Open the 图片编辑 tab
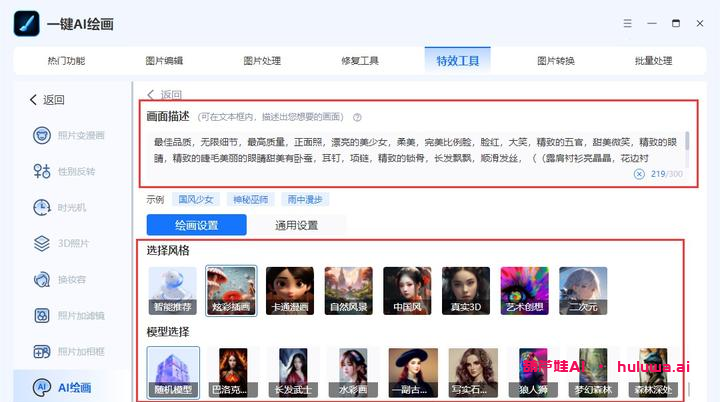This screenshot has height=402, width=720. click(164, 61)
